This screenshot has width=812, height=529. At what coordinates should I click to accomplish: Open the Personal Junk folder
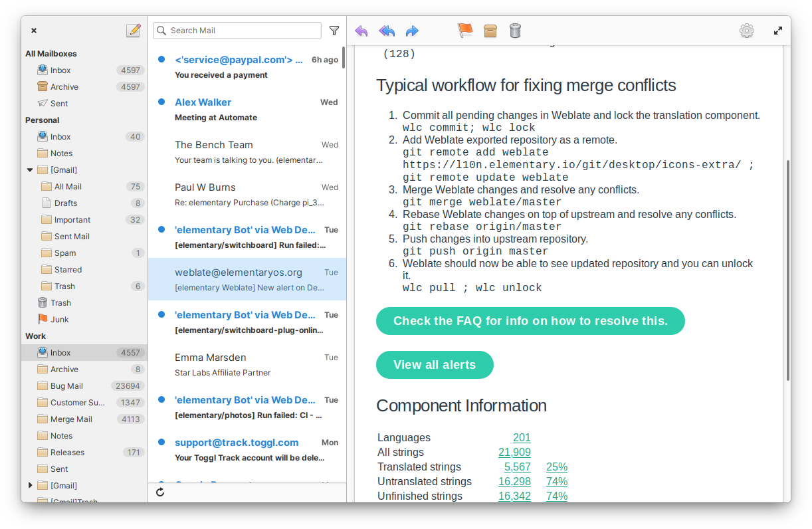tap(84, 320)
